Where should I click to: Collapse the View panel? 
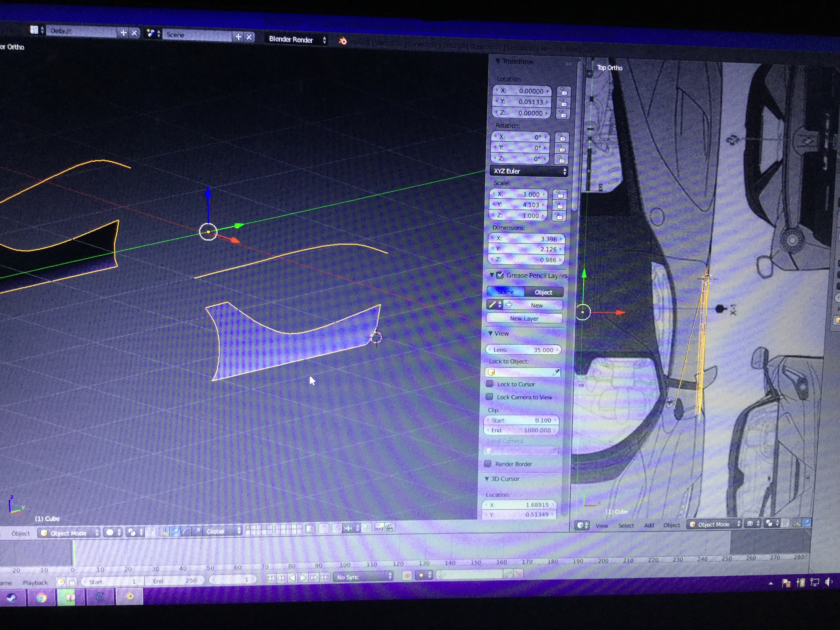490,333
